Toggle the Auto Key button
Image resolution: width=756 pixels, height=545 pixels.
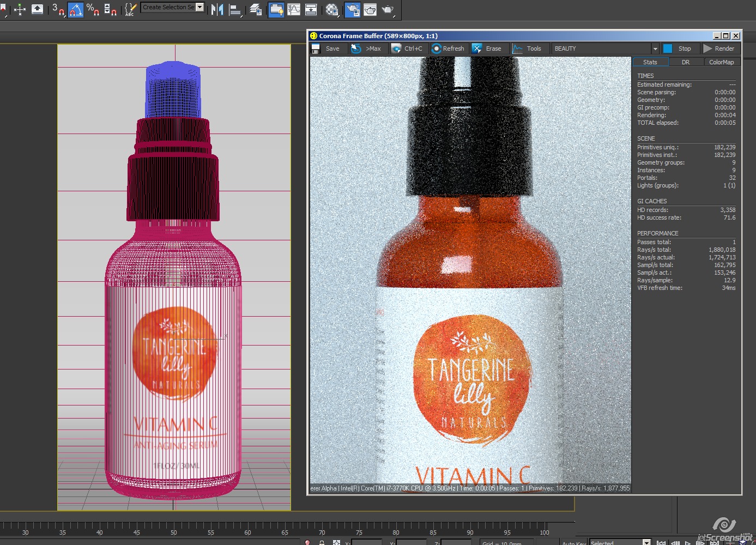pos(573,542)
